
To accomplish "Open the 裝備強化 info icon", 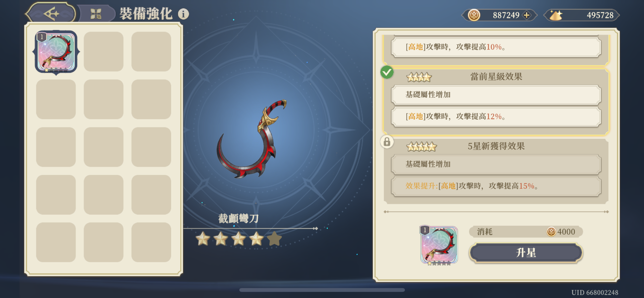I will [x=183, y=14].
